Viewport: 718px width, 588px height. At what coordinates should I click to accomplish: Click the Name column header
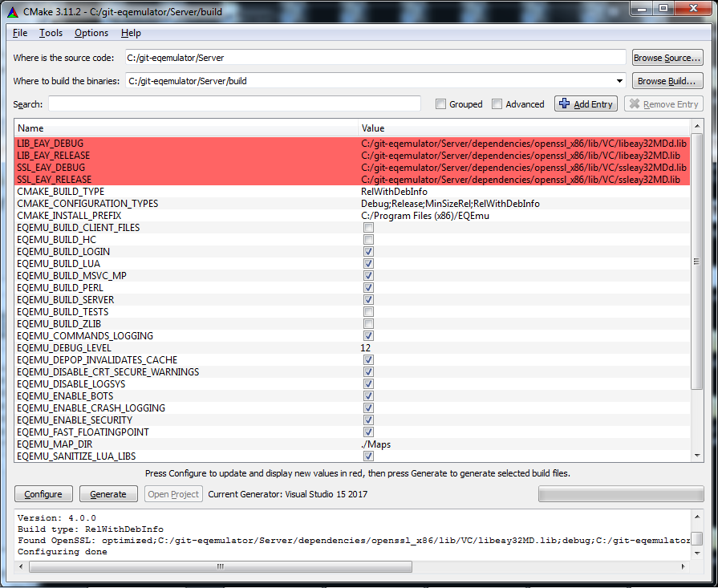click(x=186, y=128)
